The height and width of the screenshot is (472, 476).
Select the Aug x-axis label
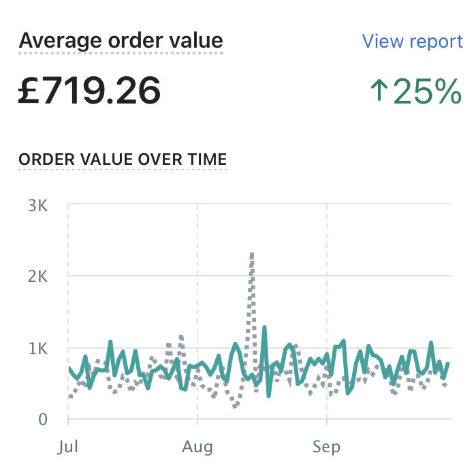pyautogui.click(x=197, y=447)
